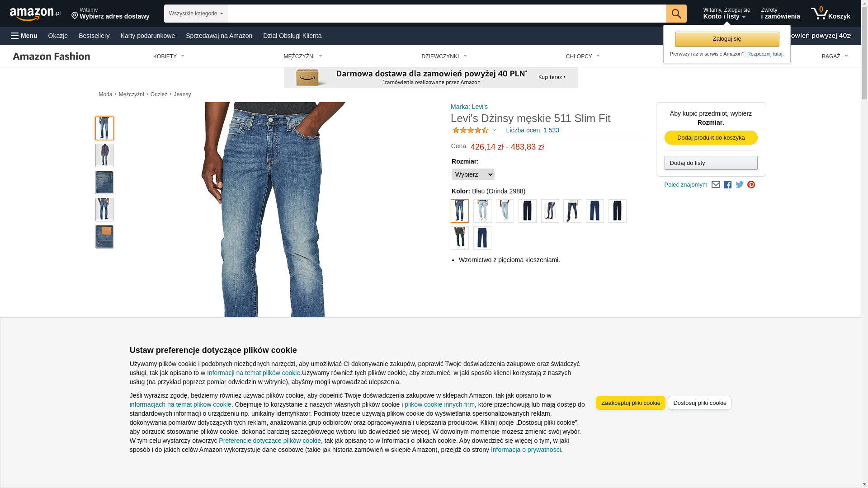Click the Amazon.pl logo
This screenshot has height=488, width=868.
click(35, 14)
